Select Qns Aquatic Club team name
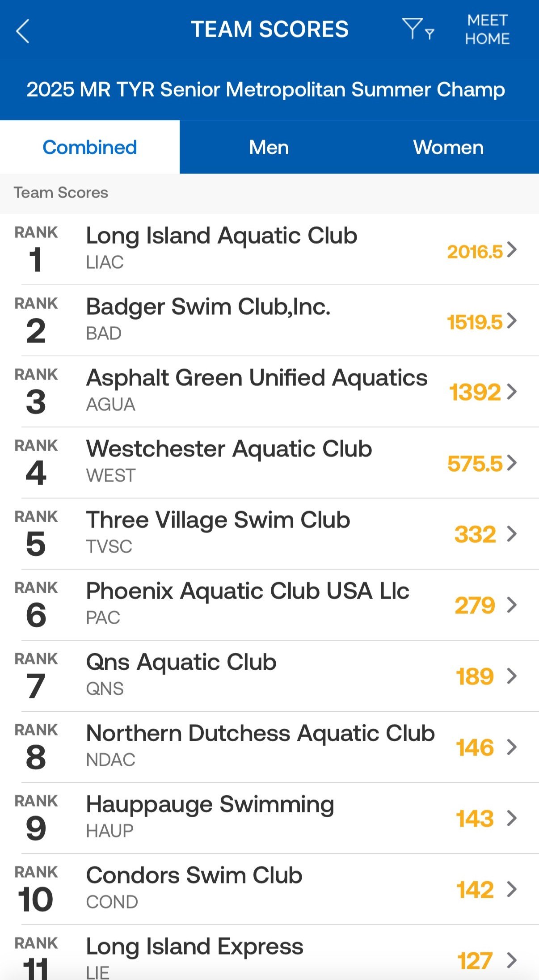539x980 pixels. point(181,662)
